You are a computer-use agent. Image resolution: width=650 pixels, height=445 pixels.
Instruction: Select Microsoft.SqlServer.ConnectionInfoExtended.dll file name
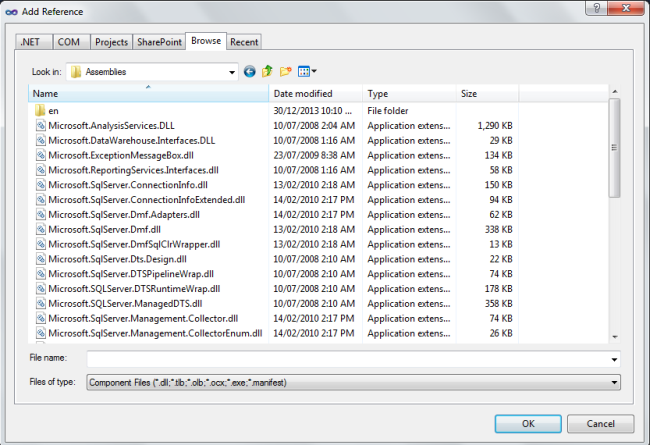click(147, 200)
